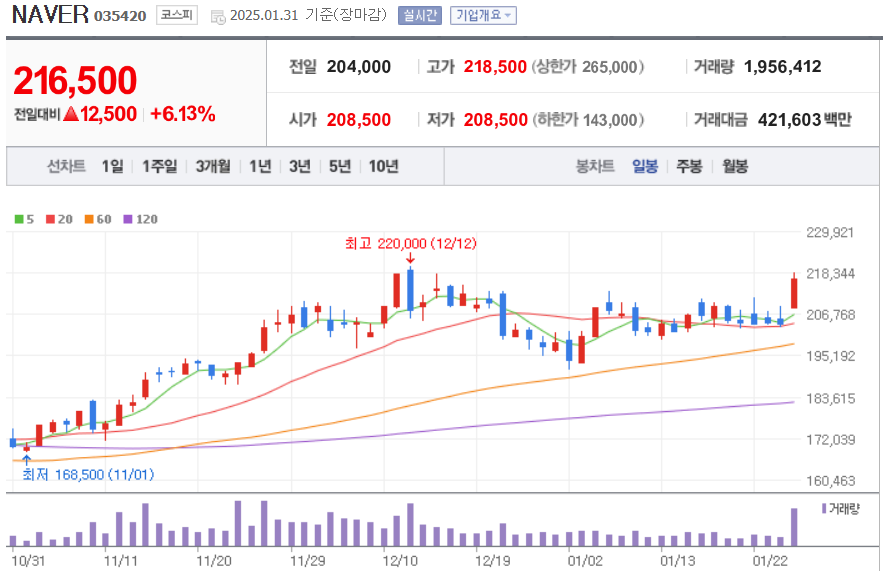Click the 거래대금 value 421,603

(x=790, y=120)
